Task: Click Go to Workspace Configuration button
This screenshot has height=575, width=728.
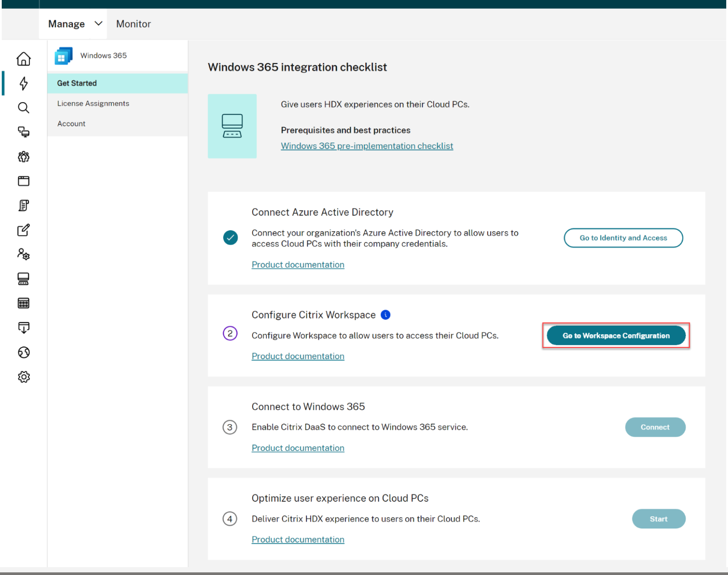Action: click(x=616, y=336)
